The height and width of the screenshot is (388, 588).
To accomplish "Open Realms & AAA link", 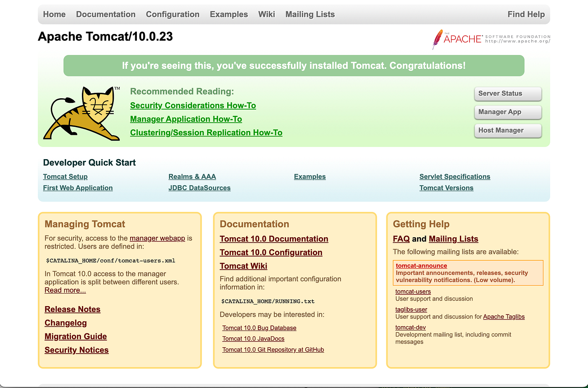I will [x=192, y=177].
